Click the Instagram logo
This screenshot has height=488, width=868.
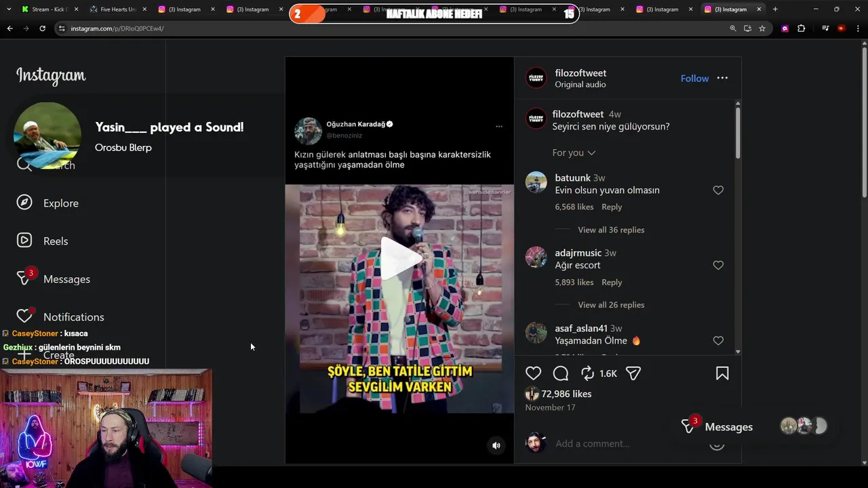pos(51,75)
